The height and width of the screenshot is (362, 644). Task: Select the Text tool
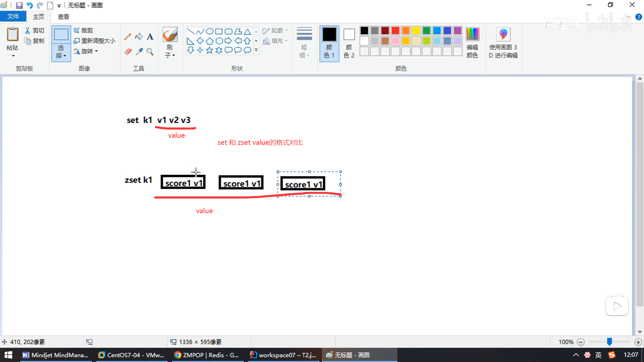(150, 37)
